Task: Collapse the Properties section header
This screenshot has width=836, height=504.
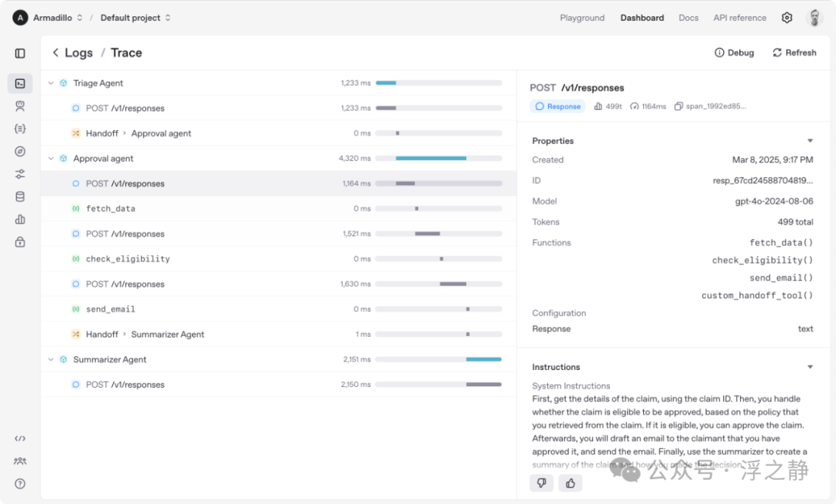Action: (x=808, y=140)
